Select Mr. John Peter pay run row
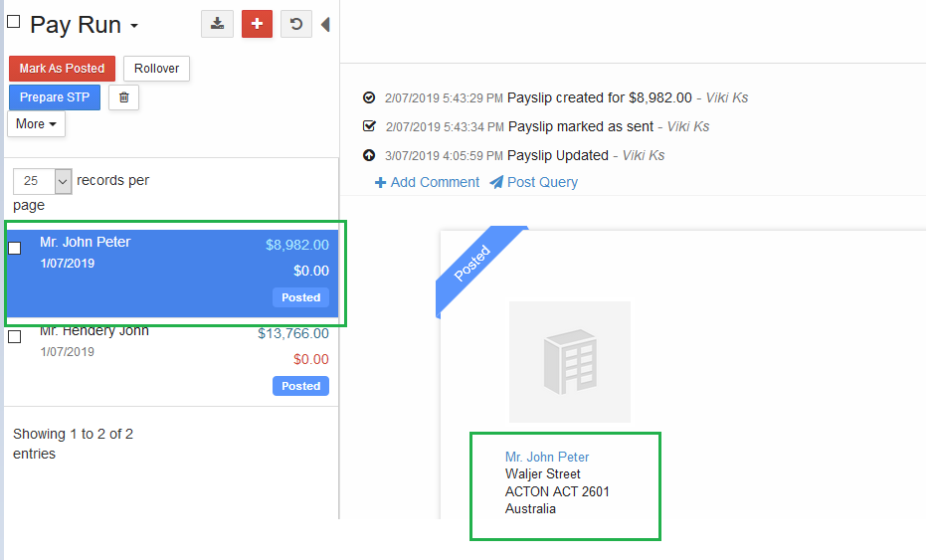The height and width of the screenshot is (560, 933). tap(172, 274)
